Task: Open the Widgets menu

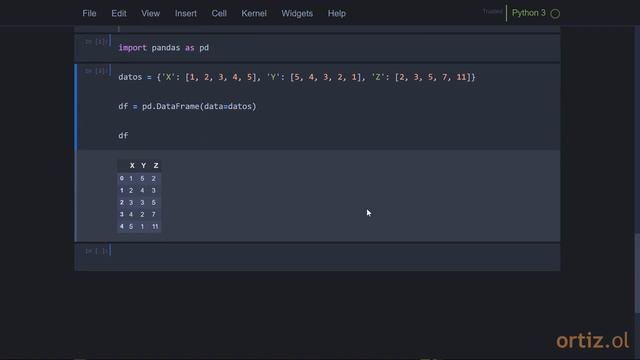Action: coord(297,13)
